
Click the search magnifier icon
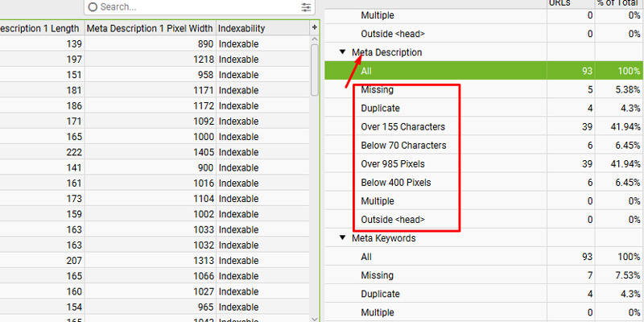93,6
